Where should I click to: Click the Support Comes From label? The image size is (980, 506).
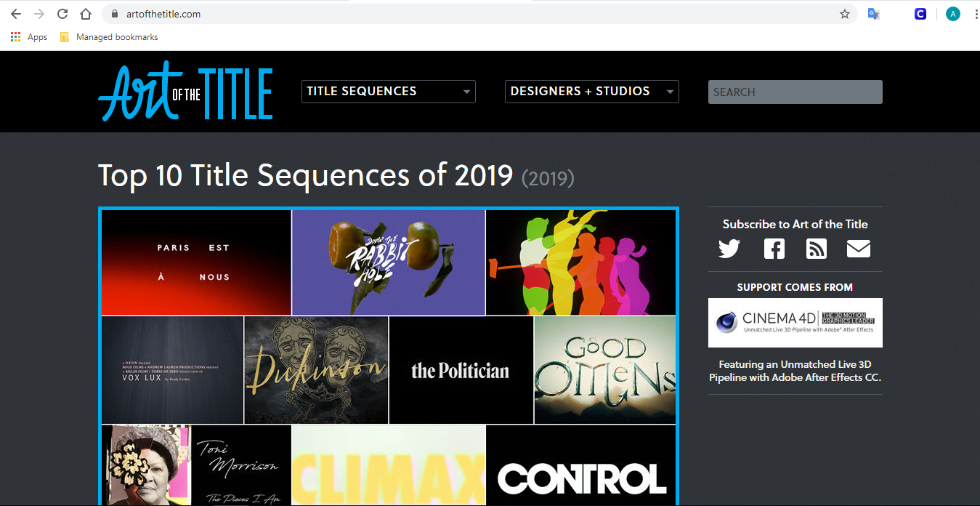(795, 287)
